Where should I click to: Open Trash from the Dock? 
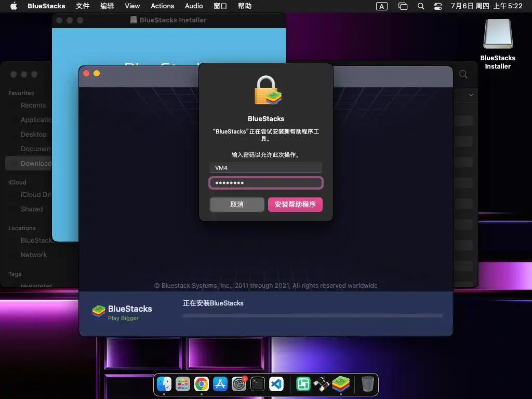(367, 384)
